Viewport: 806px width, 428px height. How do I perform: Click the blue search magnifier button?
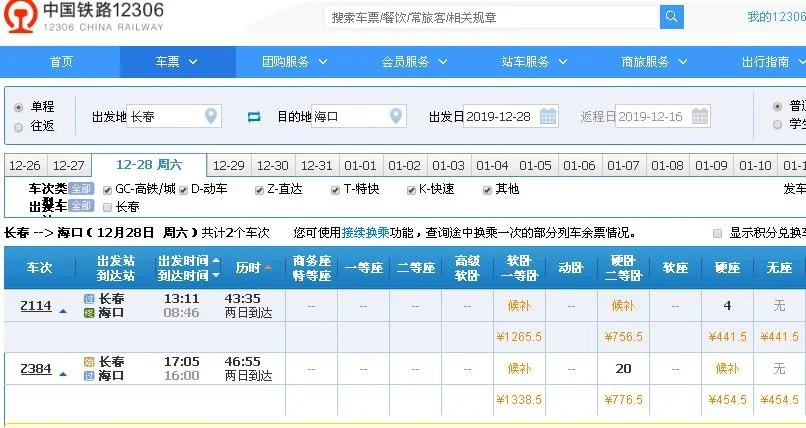[x=671, y=17]
